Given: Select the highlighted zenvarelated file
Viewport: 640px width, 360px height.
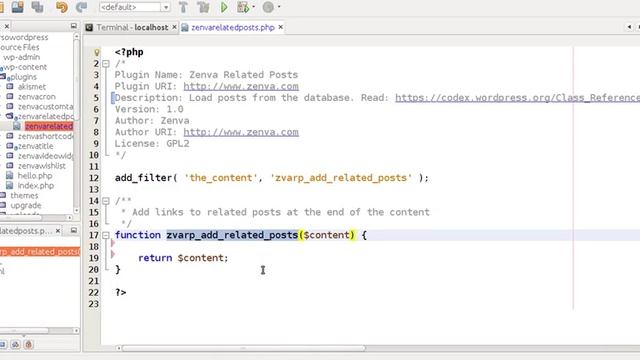Looking at the screenshot, I should coord(49,126).
